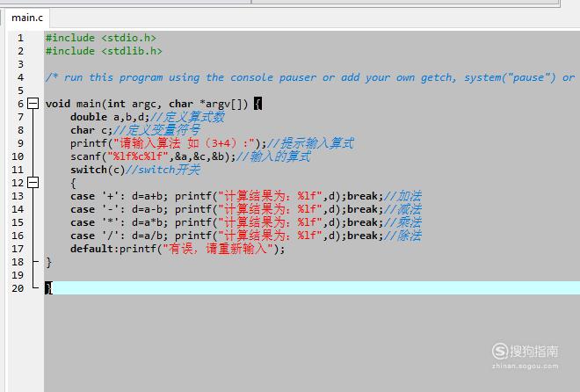Click line number 20 in the gutter
580x392 pixels.
pos(18,288)
